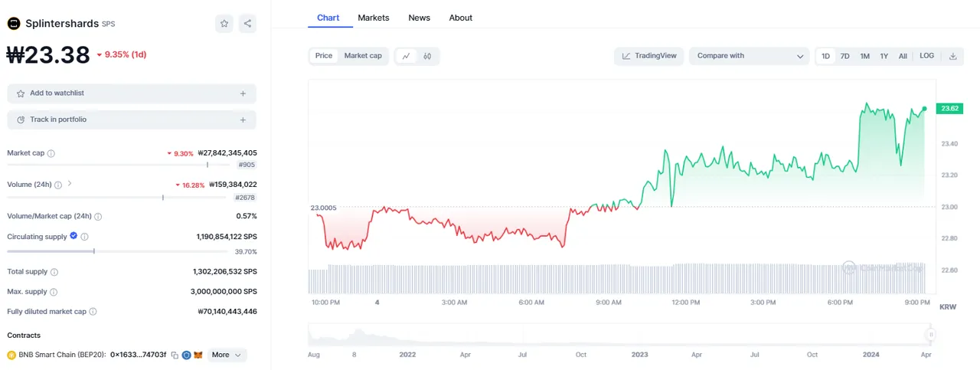Star Splintershards as a favorite
980x370 pixels.
click(x=224, y=24)
